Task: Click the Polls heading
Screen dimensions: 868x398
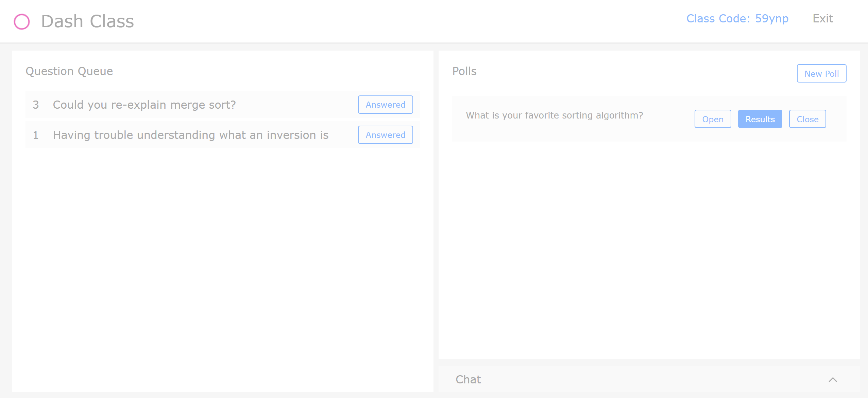Action: [464, 71]
